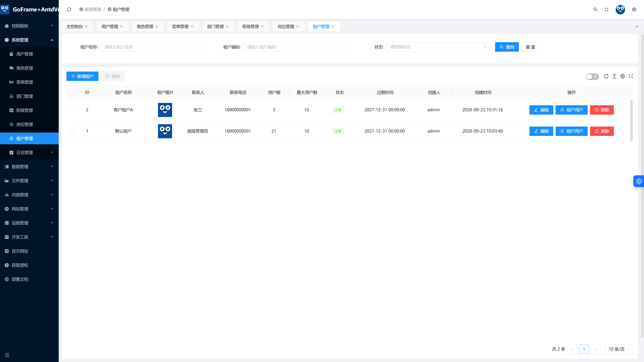This screenshot has height=362, width=644.
Task: Expand the 数据管理 sidebar menu
Action: pos(29,167)
